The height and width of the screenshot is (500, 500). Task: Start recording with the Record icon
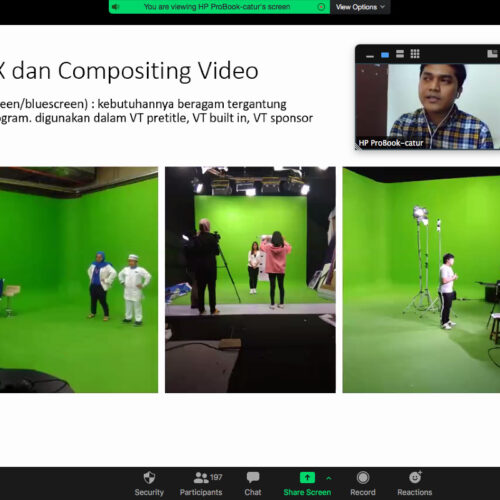coord(363,477)
